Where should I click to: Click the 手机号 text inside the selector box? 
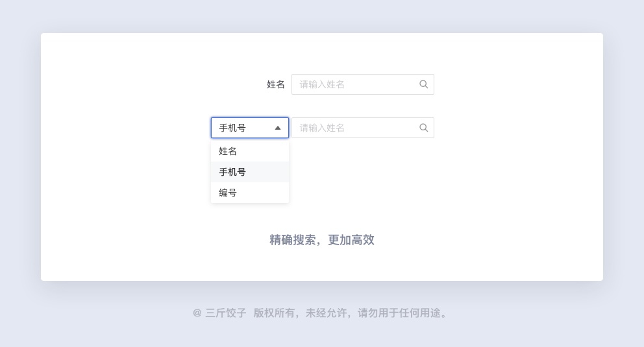coord(232,128)
